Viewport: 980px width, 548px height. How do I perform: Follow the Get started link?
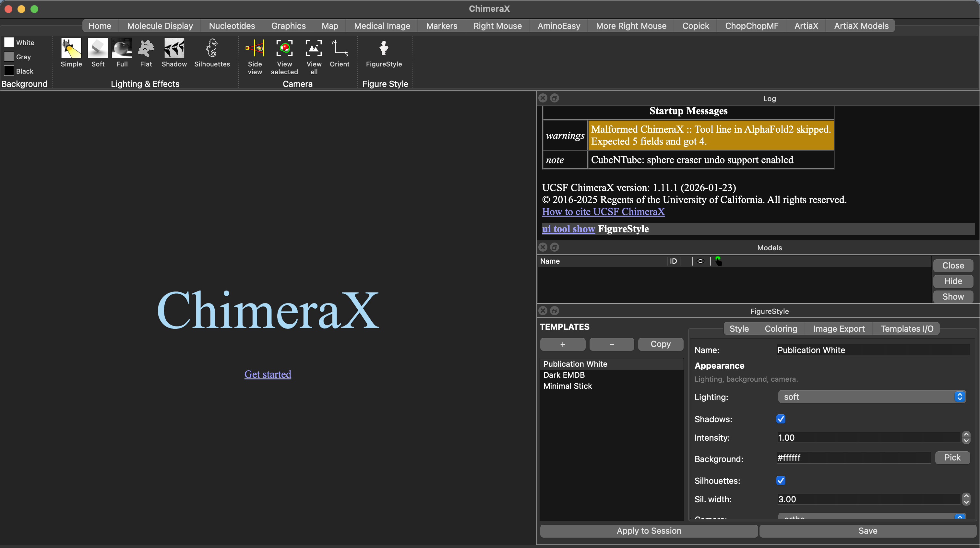click(268, 374)
